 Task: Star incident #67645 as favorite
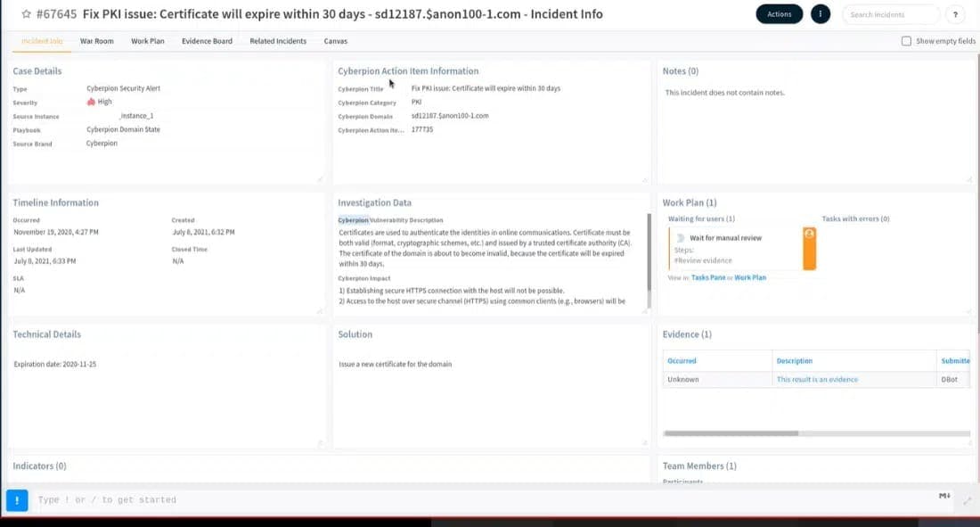(26, 14)
